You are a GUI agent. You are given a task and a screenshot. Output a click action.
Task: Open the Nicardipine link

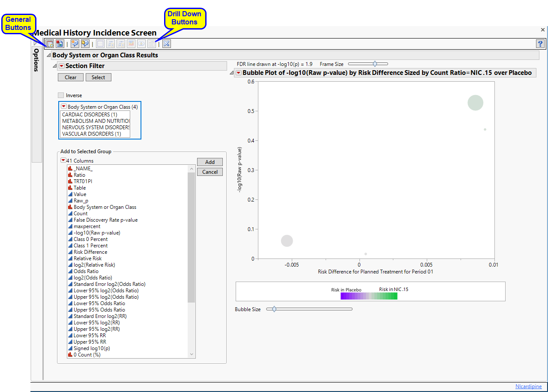coord(528,386)
